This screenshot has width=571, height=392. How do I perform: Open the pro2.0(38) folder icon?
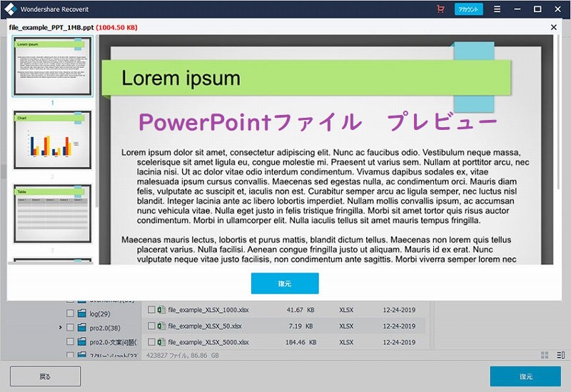[x=82, y=328]
